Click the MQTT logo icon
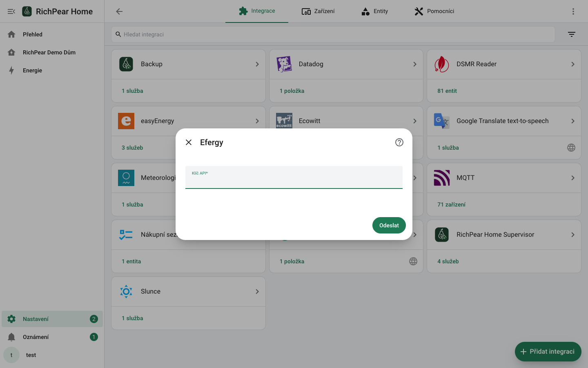Image resolution: width=588 pixels, height=368 pixels. [442, 178]
